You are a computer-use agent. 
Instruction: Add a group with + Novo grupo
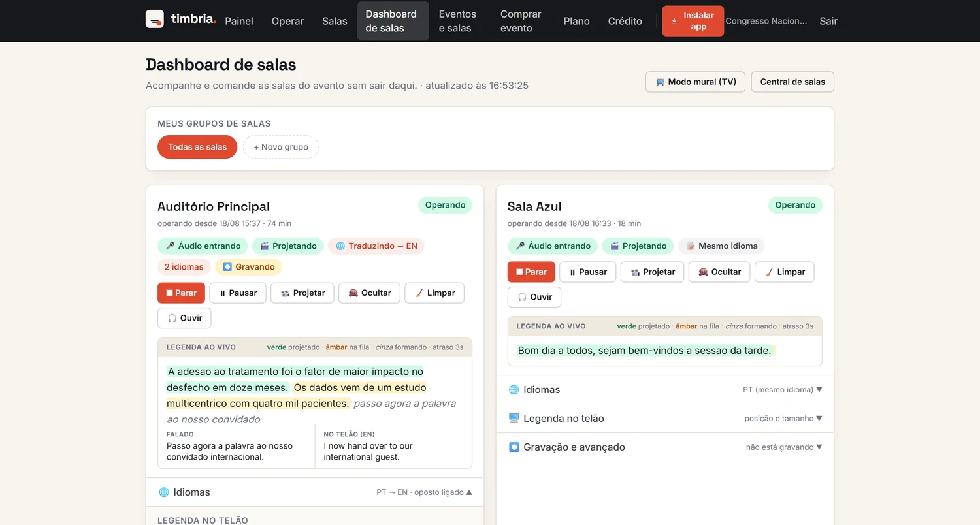[x=281, y=147]
